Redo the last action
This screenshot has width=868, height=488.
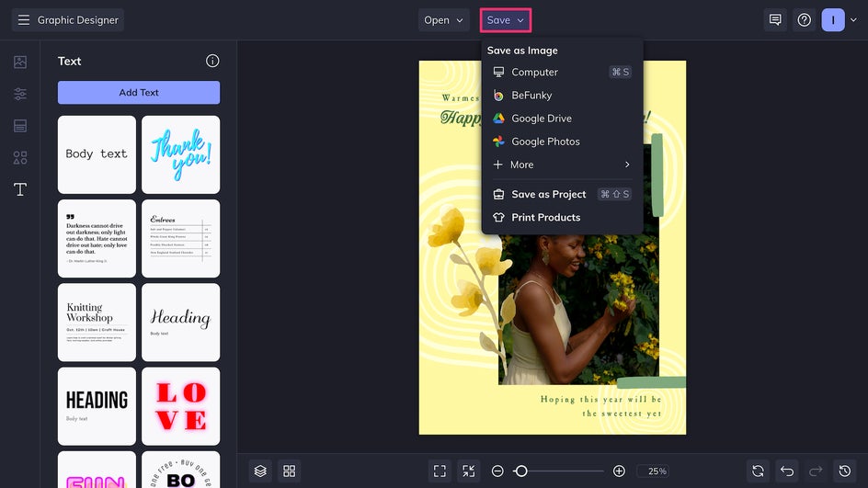pyautogui.click(x=816, y=471)
